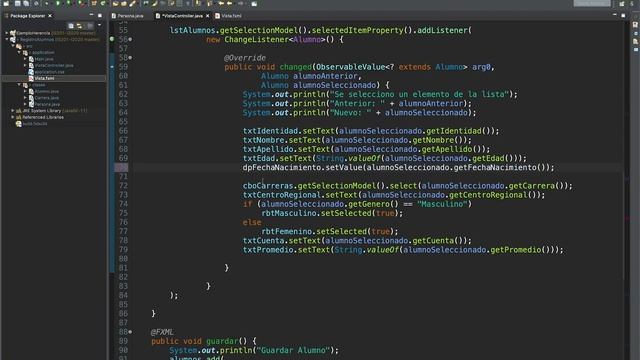640x360 pixels.
Task: Select application.css in Package Explorer
Action: (49, 72)
